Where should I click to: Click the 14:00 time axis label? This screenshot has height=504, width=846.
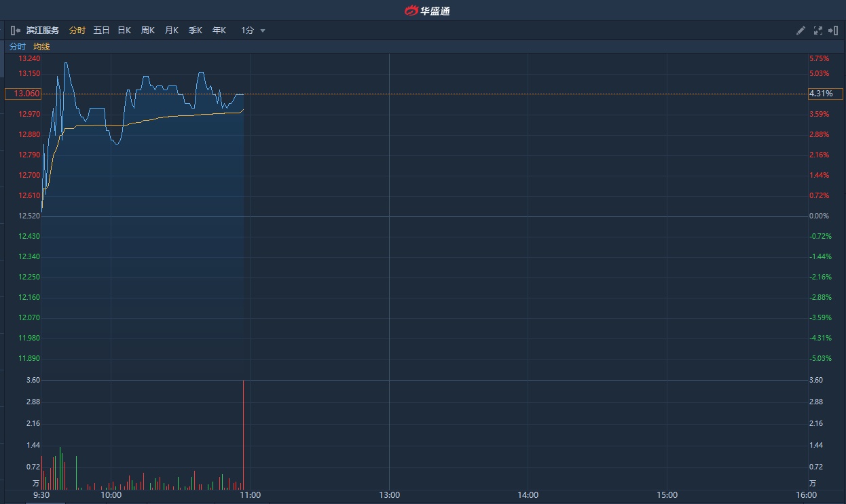[528, 495]
